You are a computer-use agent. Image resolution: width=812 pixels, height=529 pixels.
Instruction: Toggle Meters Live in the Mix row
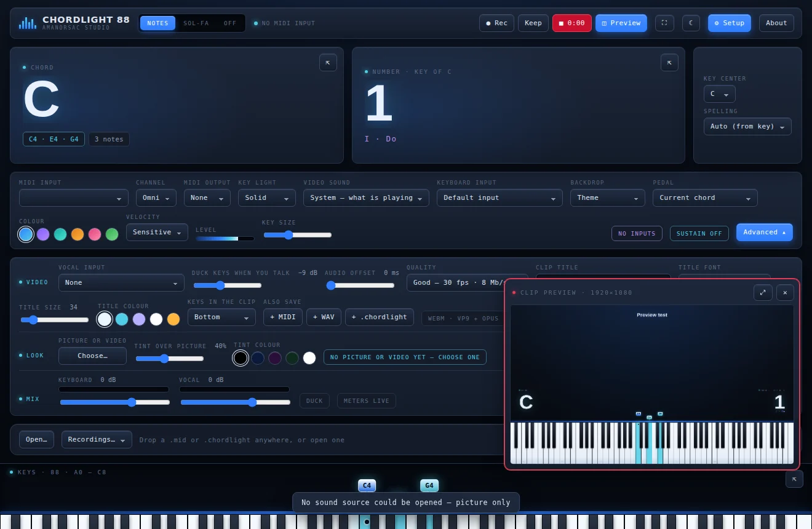click(x=367, y=401)
